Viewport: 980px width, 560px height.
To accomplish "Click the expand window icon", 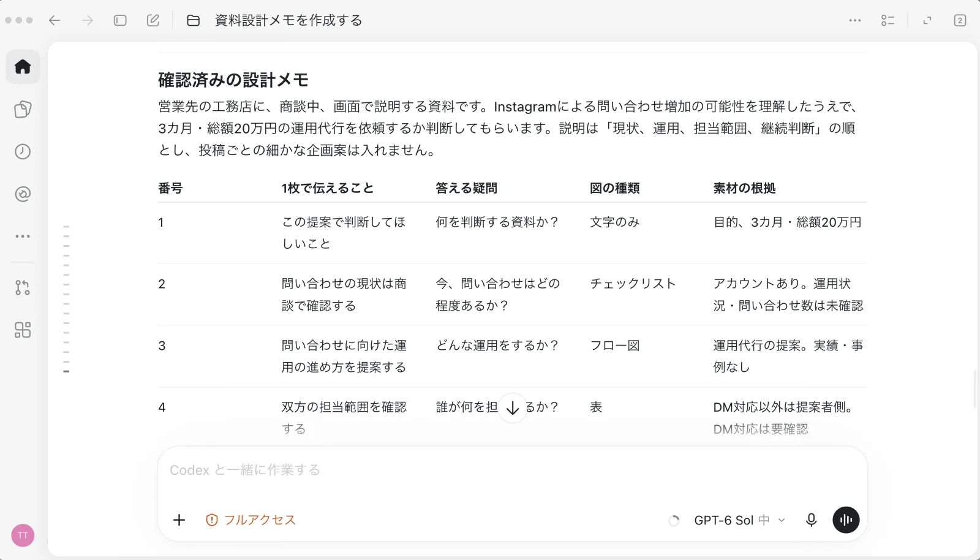I will click(927, 20).
